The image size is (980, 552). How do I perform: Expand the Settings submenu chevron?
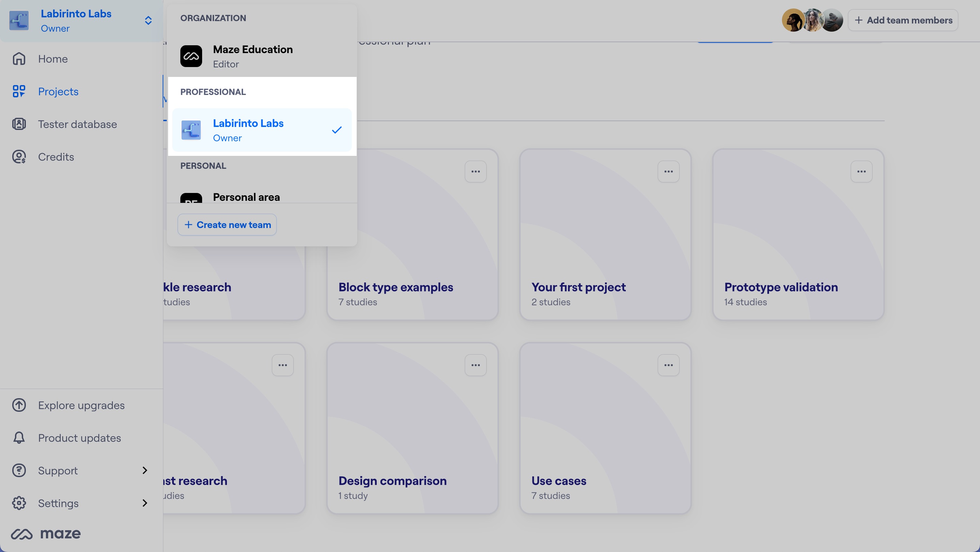[145, 503]
